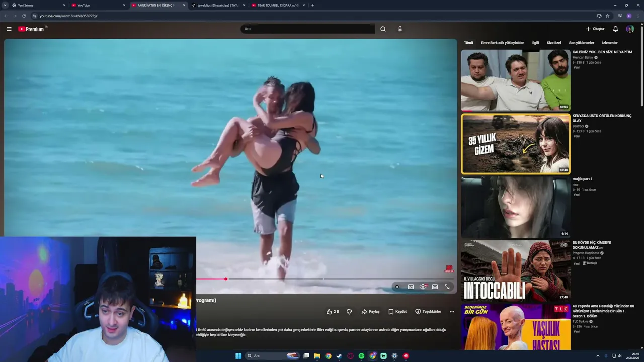
Task: Open the 35 YILLIK GİZEM thumbnail
Action: click(x=516, y=144)
